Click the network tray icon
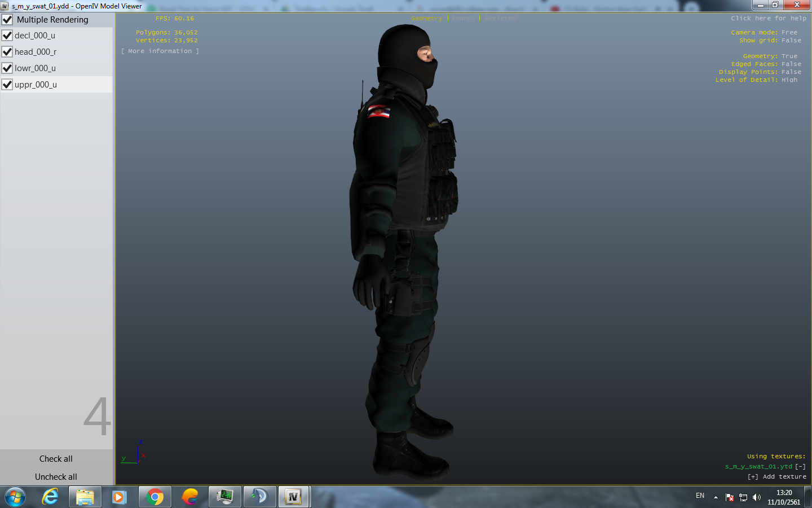812x508 pixels. coord(743,498)
